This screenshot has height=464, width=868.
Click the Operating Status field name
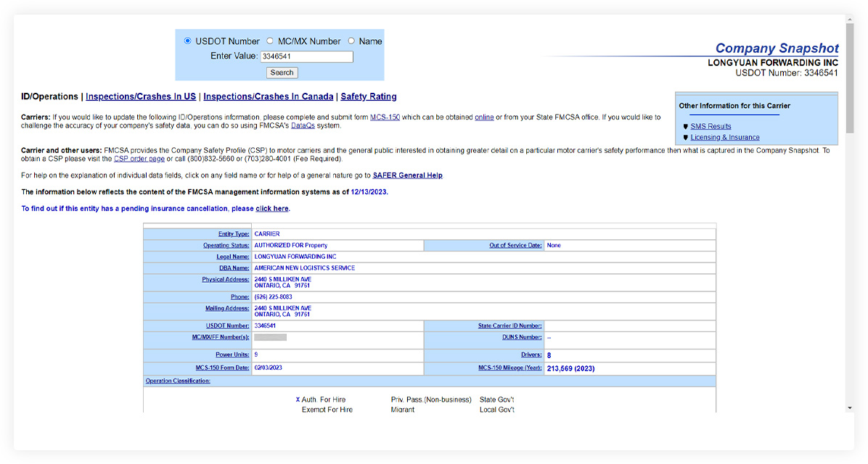click(x=226, y=246)
